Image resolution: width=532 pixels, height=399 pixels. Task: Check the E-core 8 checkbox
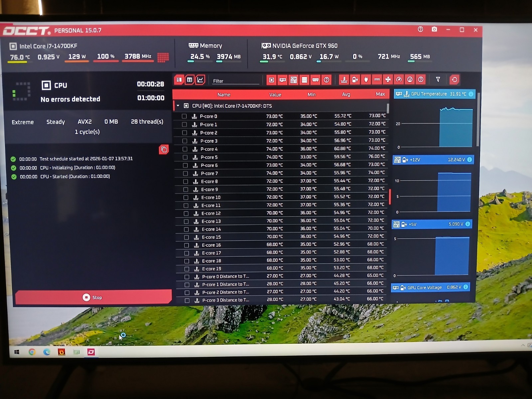(186, 182)
